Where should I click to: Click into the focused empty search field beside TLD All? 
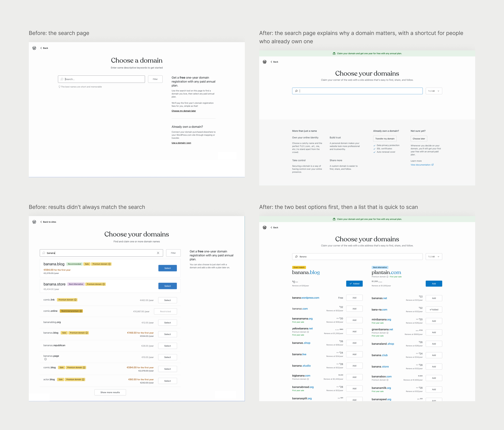coord(357,91)
